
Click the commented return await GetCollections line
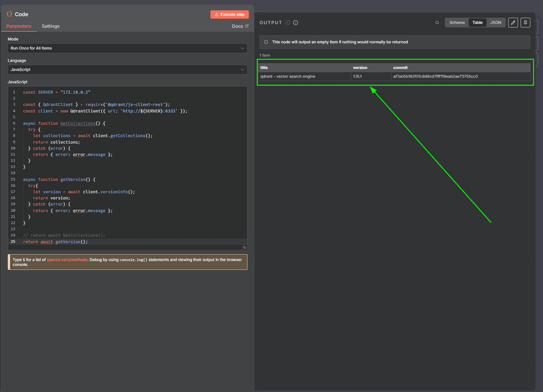tap(64, 235)
